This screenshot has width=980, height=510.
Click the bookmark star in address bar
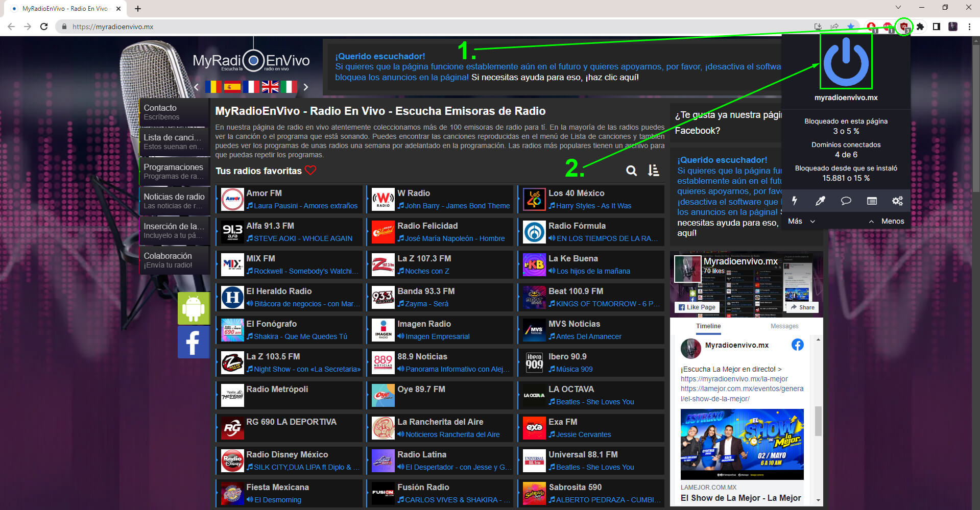click(x=851, y=27)
